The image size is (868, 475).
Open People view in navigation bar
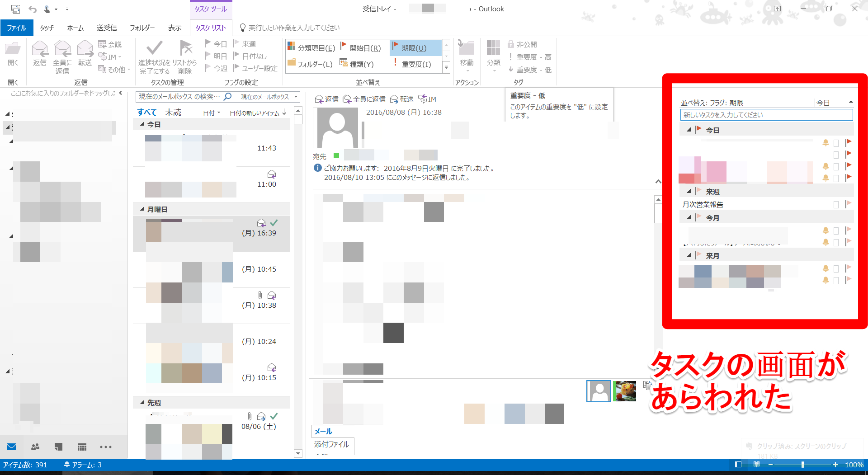click(35, 447)
